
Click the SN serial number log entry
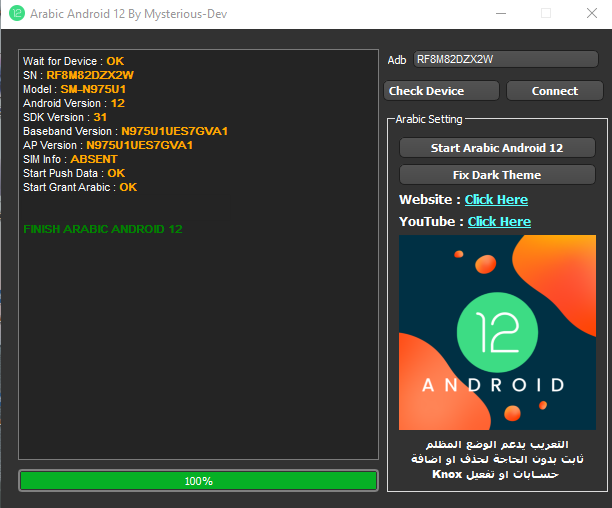(78, 75)
